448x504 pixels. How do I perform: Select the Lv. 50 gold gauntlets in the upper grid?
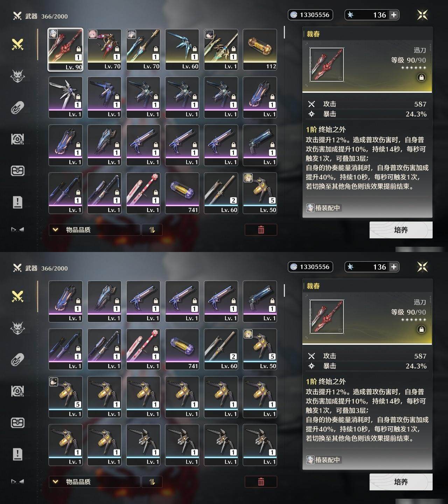tap(260, 193)
